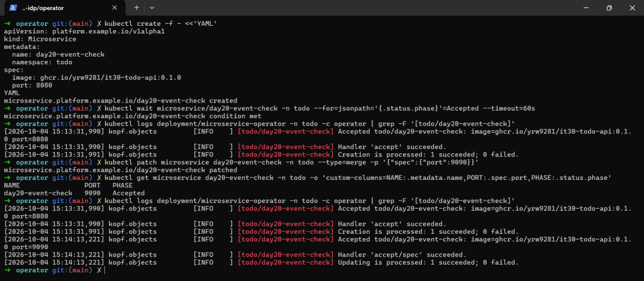Click the 'namespace: todo' line

coord(42,62)
